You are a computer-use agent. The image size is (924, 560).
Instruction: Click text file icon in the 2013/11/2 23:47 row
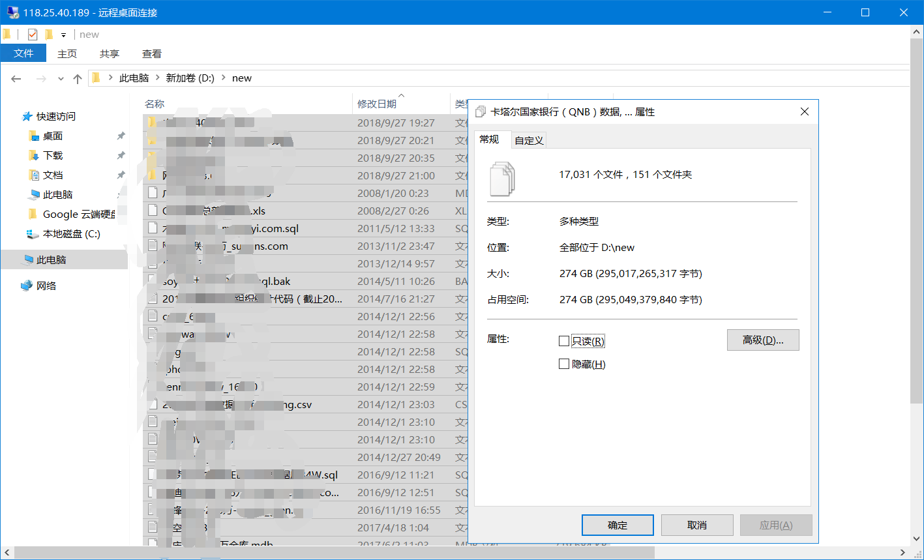(x=153, y=246)
